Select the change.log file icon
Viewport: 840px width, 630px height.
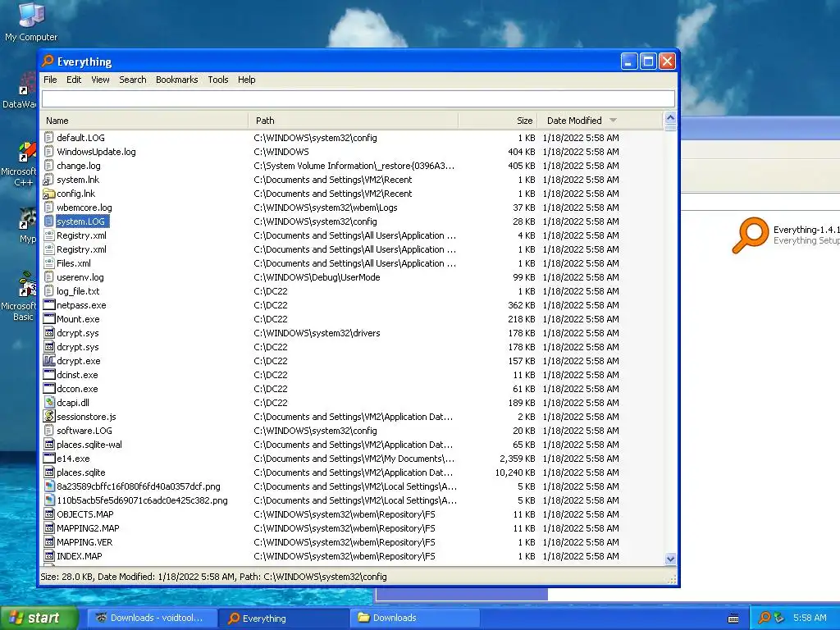[x=48, y=166]
